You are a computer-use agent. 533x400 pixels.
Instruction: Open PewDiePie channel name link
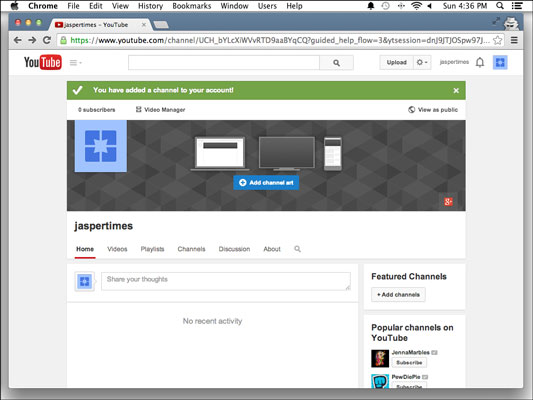[x=406, y=377]
